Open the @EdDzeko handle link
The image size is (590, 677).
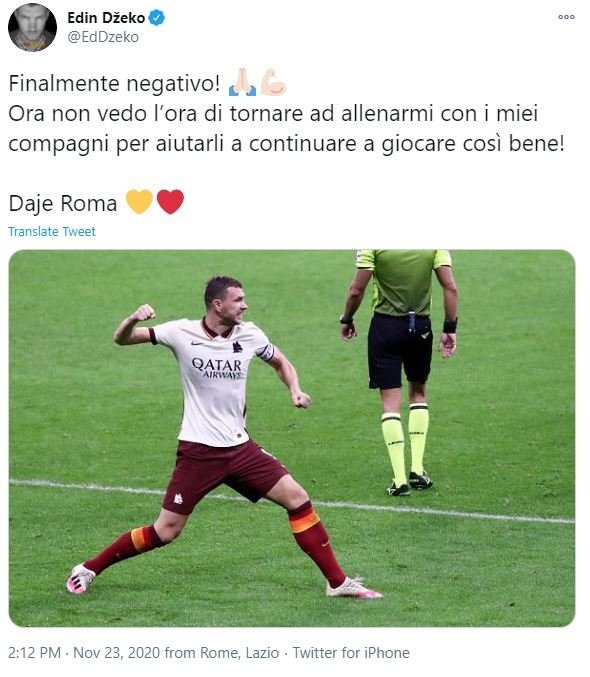pos(103,37)
